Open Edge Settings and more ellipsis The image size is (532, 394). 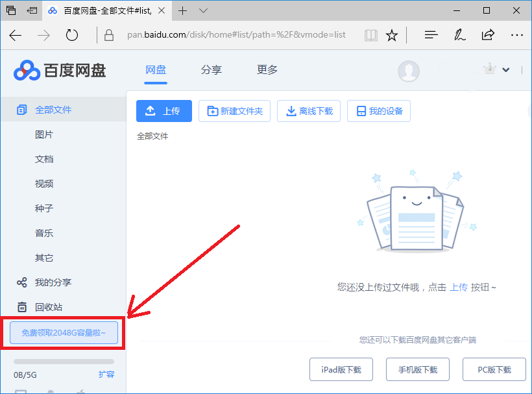click(516, 35)
